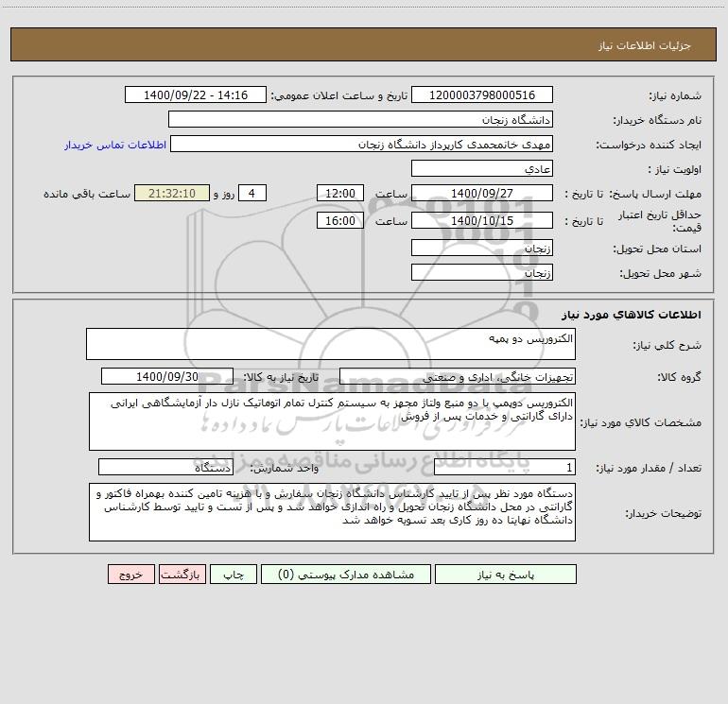Click delivery province field زنجان
Screen dimensions: 728x704
(x=482, y=248)
